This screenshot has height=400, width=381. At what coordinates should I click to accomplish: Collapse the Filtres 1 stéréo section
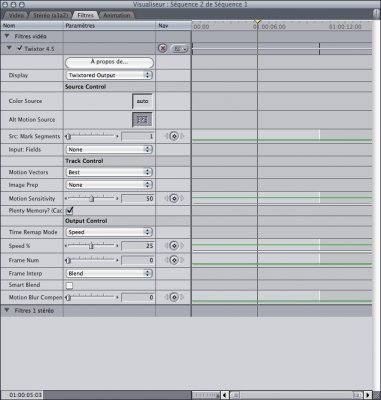[x=7, y=310]
